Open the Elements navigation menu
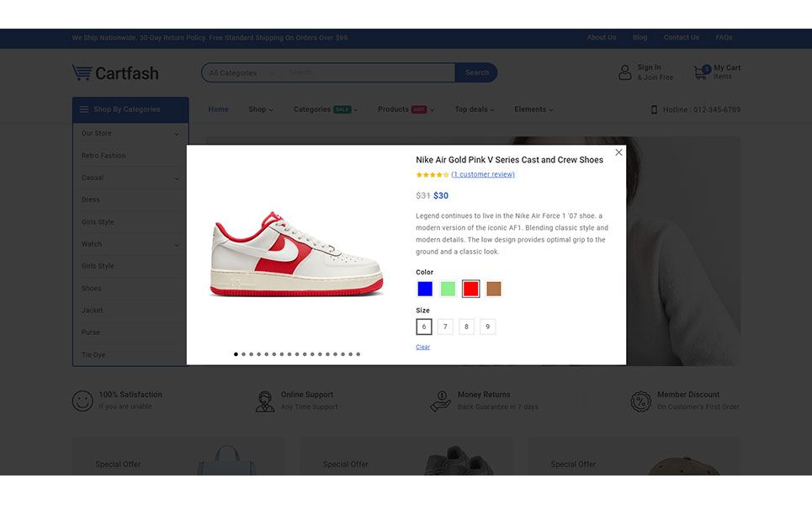This screenshot has height=505, width=812. point(533,109)
